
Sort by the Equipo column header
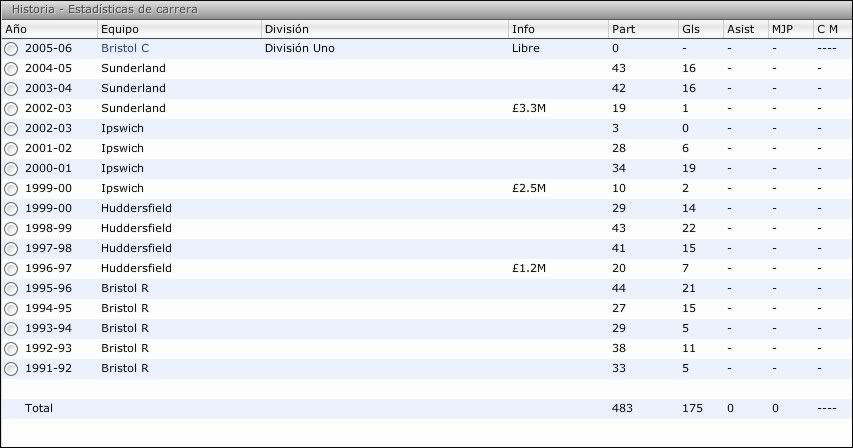click(179, 29)
